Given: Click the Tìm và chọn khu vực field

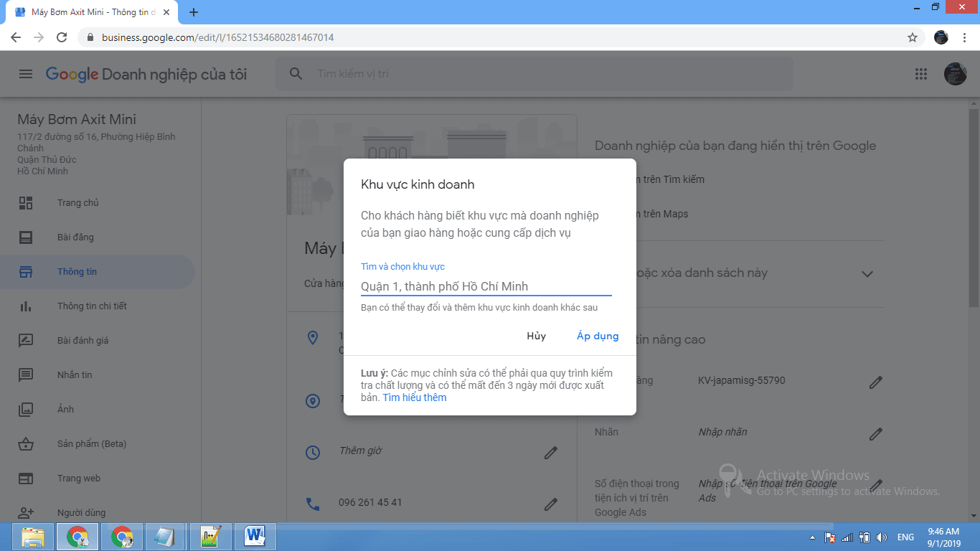Looking at the screenshot, I should click(x=486, y=286).
